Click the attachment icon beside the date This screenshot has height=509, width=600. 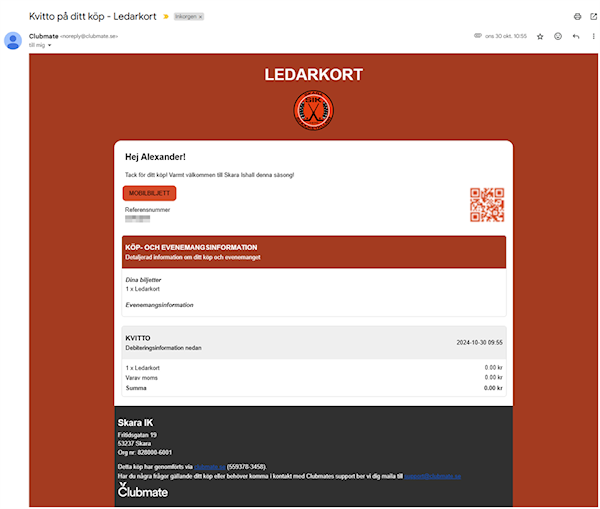pyautogui.click(x=478, y=36)
